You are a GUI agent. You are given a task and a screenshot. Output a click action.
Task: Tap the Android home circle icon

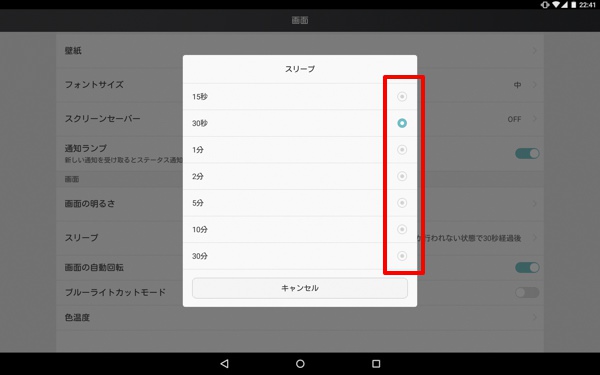point(300,364)
